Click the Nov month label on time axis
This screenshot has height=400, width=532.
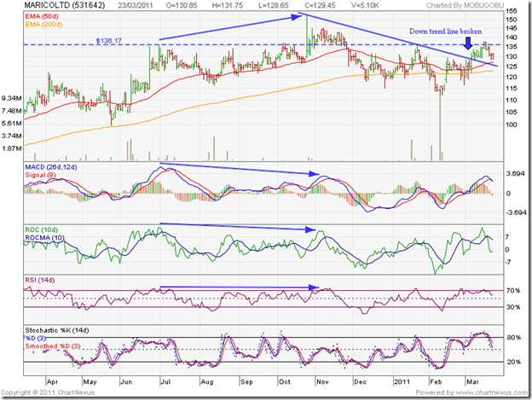tap(322, 382)
